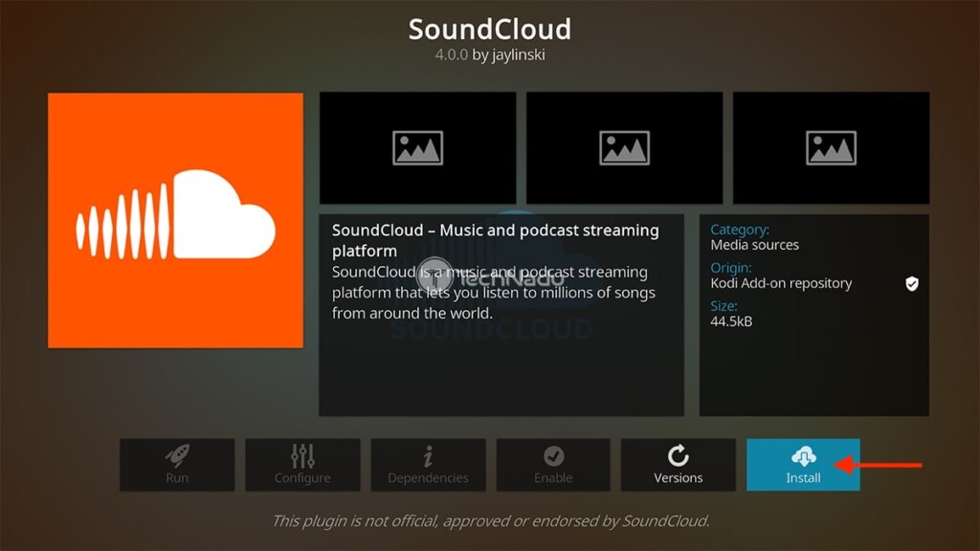Click the 'from around the world.' description line
Image resolution: width=980 pixels, height=551 pixels.
coord(412,313)
